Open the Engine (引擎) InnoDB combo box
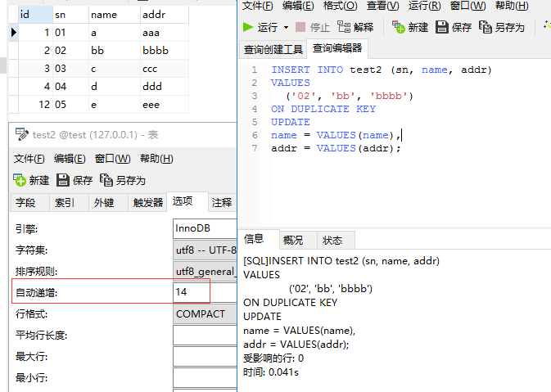Screen dimensions: 551x392 pos(205,228)
